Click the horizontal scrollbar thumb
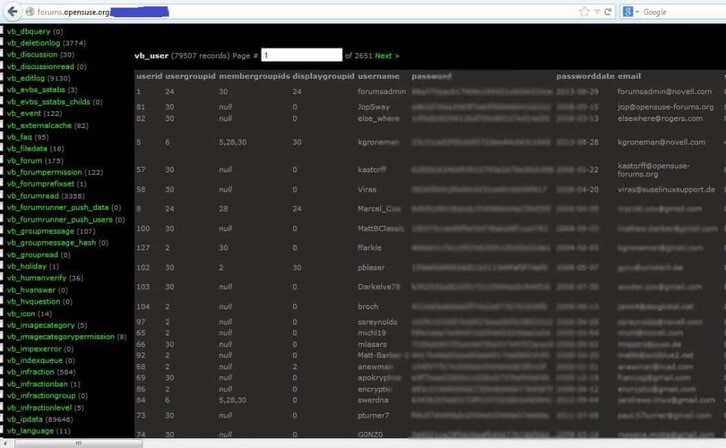The width and height of the screenshot is (726, 448). click(79, 443)
